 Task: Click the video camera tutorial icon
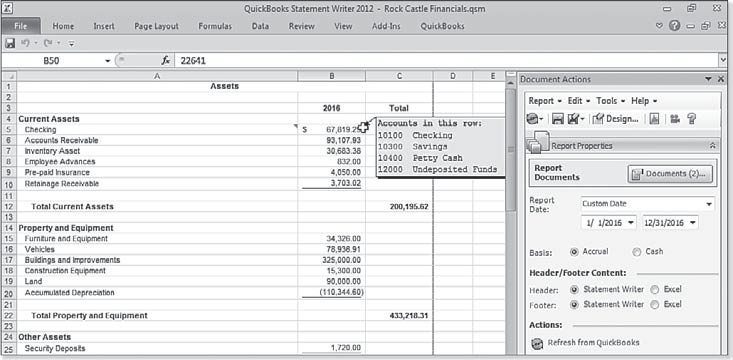pos(675,119)
